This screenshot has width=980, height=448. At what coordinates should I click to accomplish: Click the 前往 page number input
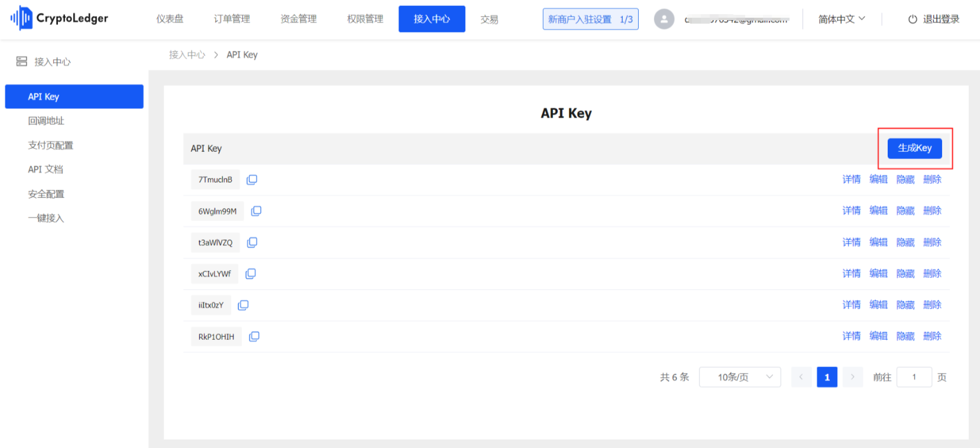pyautogui.click(x=914, y=377)
